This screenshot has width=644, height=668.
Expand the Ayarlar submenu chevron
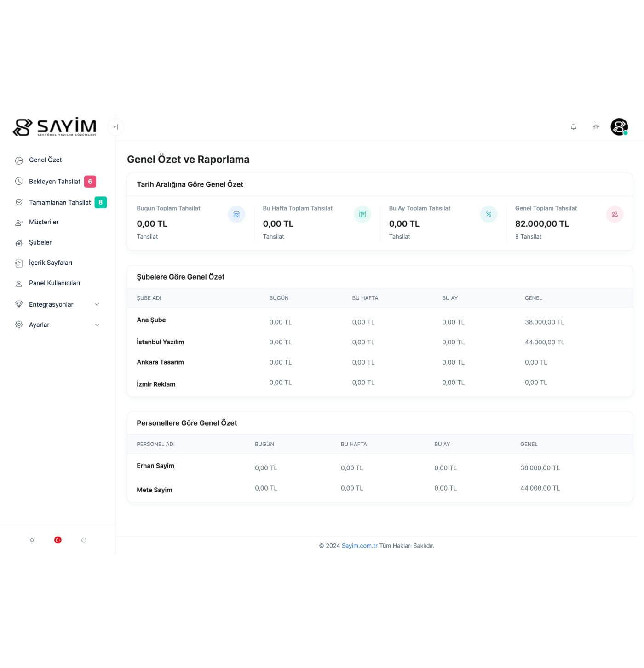(x=97, y=325)
